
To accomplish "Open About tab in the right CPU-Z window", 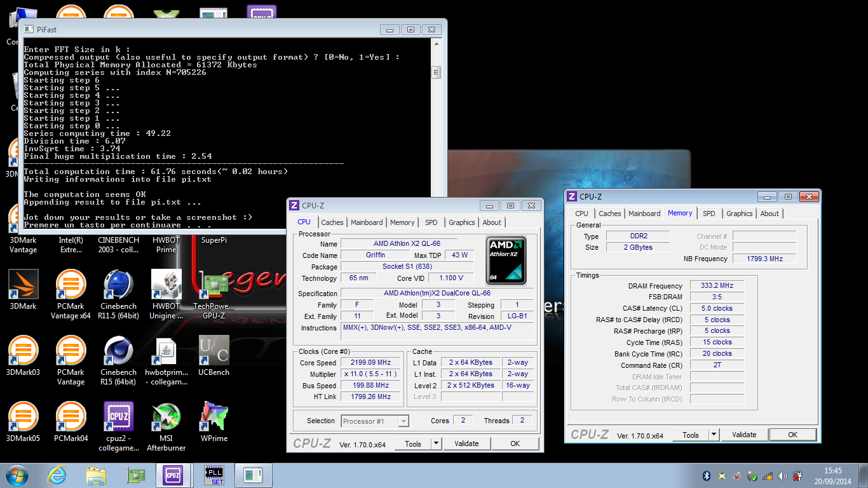I will tap(770, 213).
